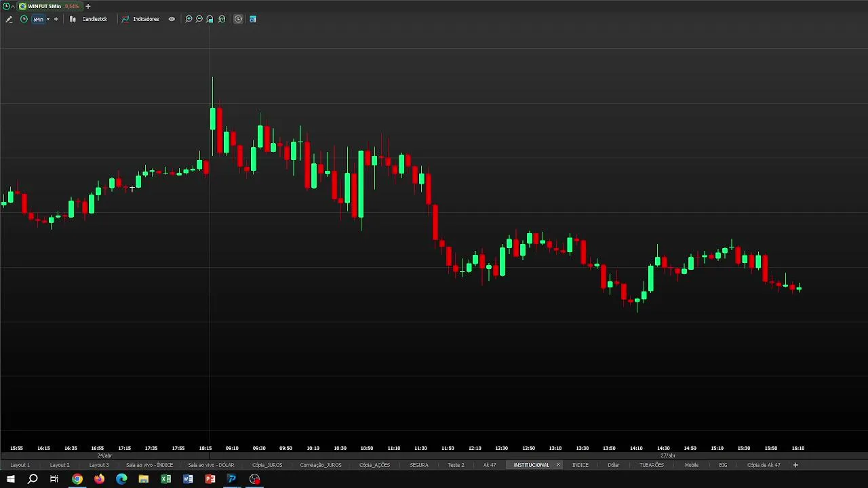This screenshot has width=868, height=488.
Task: Add a new layout tab
Action: [795, 465]
